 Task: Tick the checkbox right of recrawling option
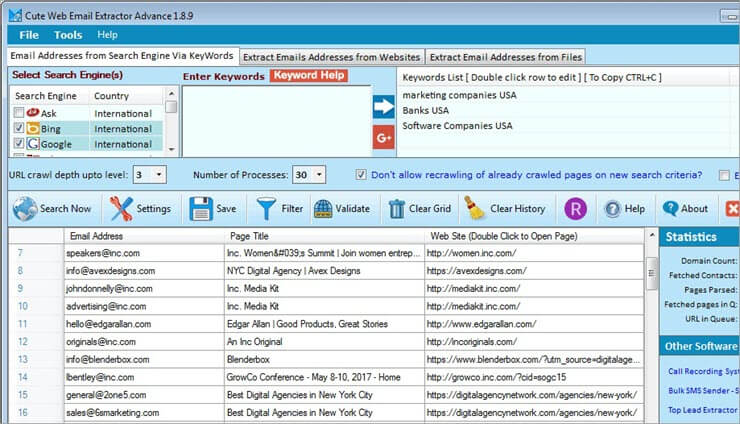(724, 175)
